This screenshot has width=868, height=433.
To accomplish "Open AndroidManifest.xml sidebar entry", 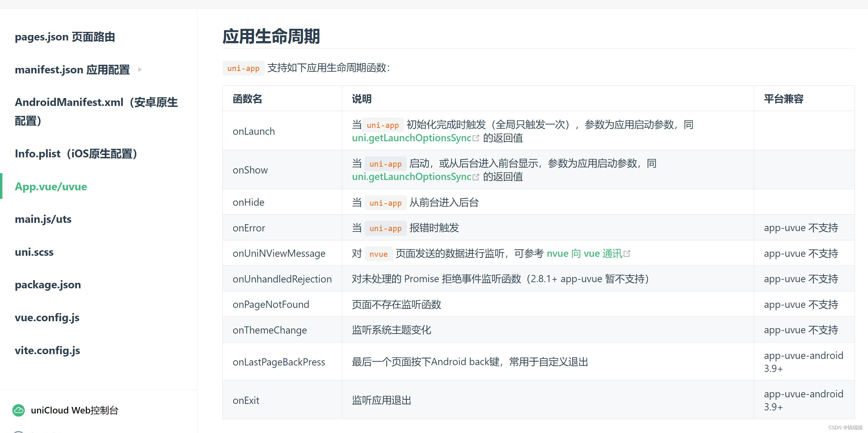I will click(96, 111).
